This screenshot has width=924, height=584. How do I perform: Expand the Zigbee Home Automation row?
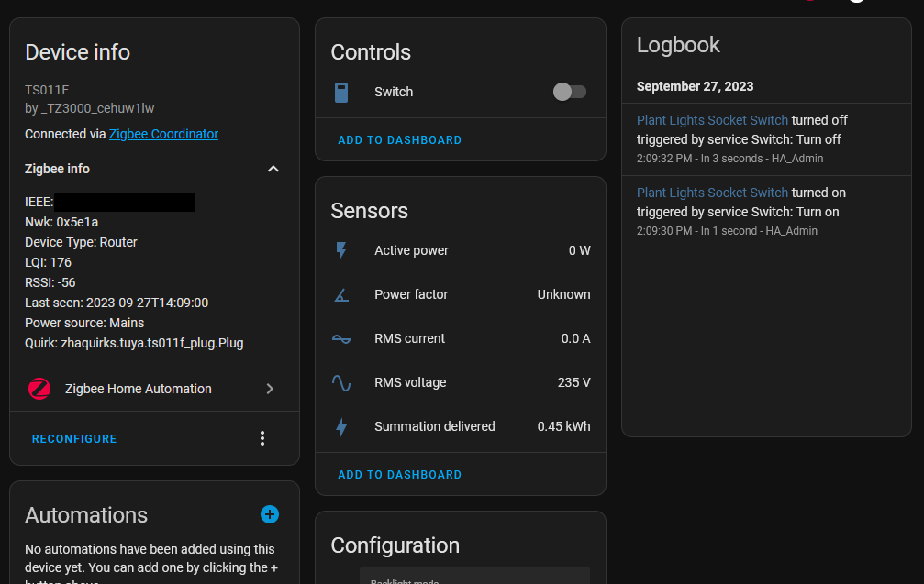pyautogui.click(x=270, y=388)
